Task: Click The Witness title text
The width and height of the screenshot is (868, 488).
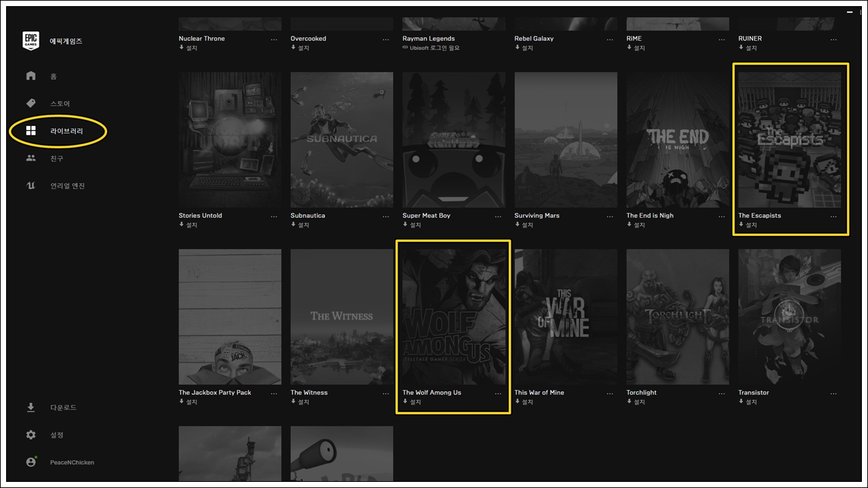Action: coord(309,392)
